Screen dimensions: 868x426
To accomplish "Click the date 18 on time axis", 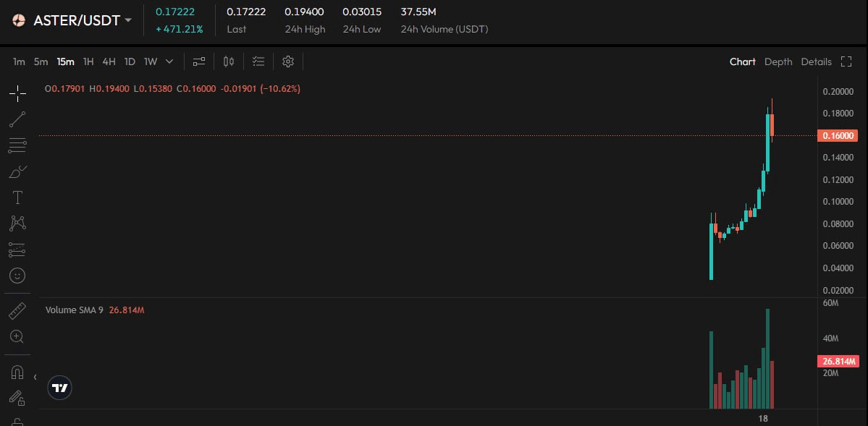I will 763,418.
